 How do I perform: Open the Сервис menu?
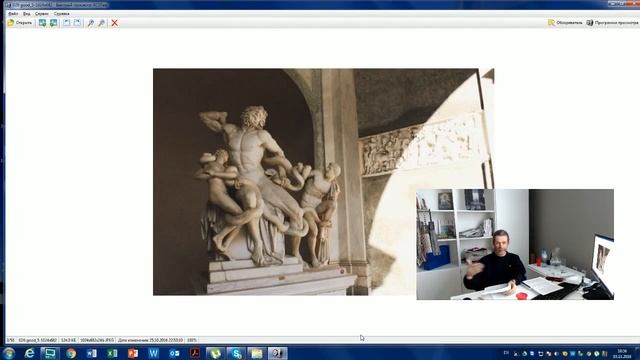point(41,13)
